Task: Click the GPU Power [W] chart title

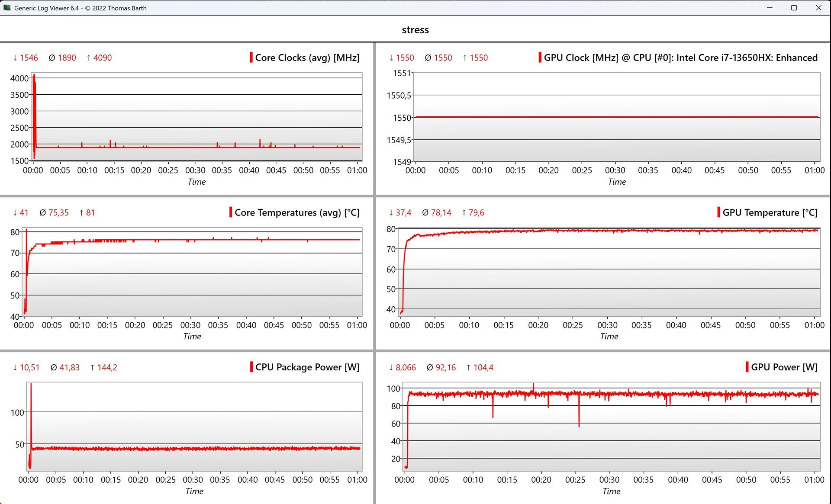Action: click(784, 367)
